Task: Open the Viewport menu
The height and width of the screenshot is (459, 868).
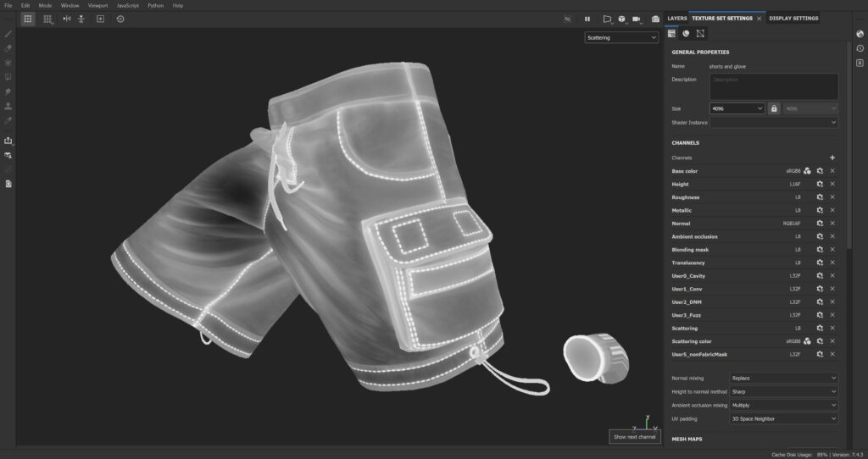Action: click(97, 5)
